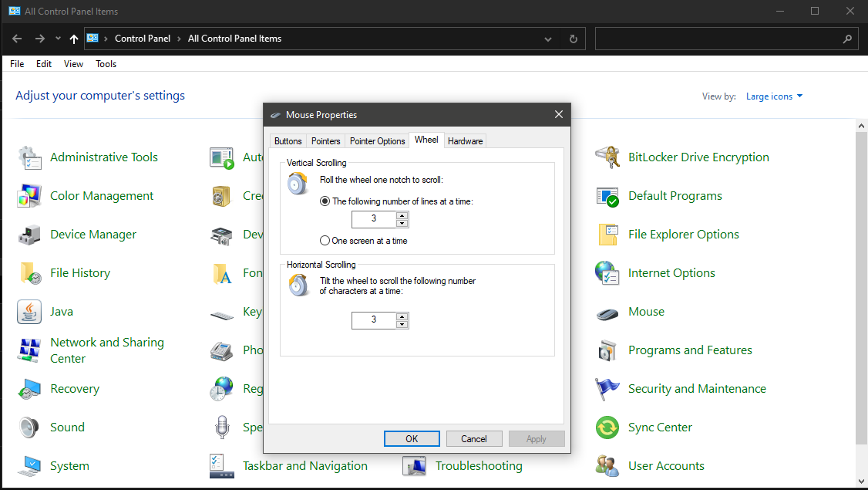Click the Apply button

point(537,438)
